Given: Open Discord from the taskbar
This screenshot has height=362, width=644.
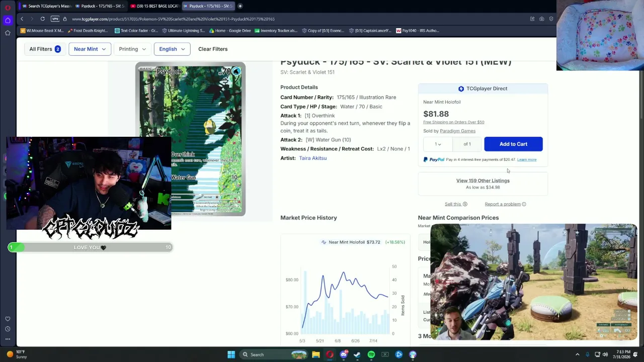Looking at the screenshot, I should tap(344, 355).
